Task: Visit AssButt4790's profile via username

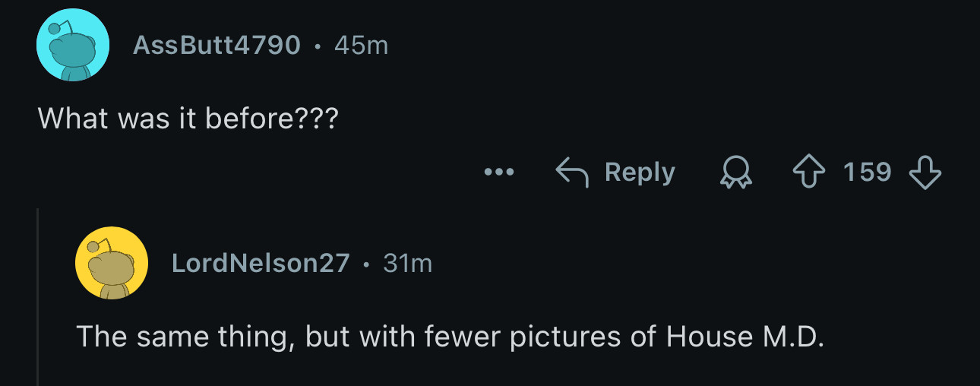Action: pyautogui.click(x=217, y=45)
